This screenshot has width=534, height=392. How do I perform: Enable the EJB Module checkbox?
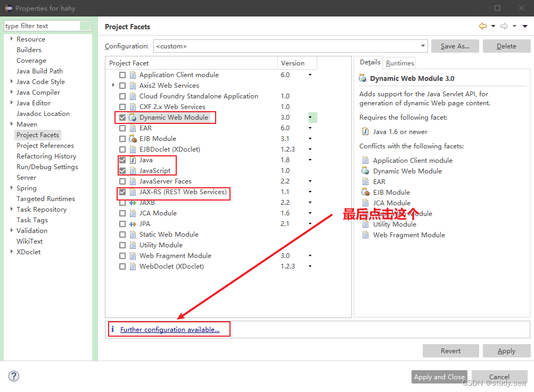click(122, 139)
